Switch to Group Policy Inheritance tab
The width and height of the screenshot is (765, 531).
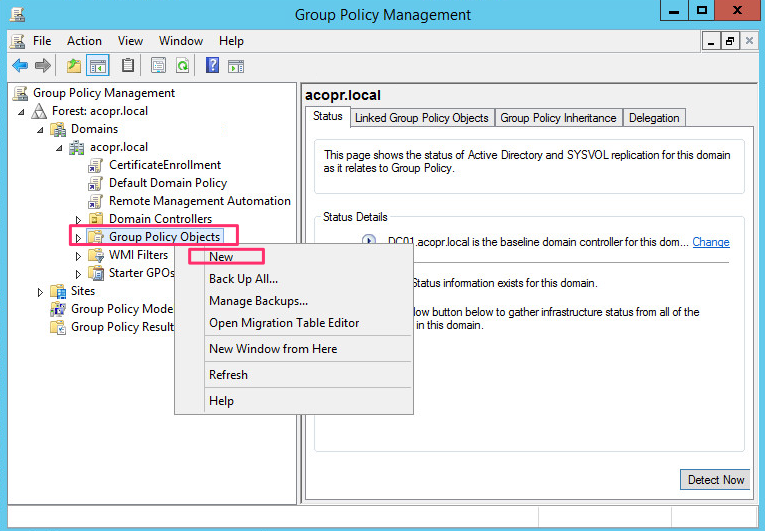558,118
